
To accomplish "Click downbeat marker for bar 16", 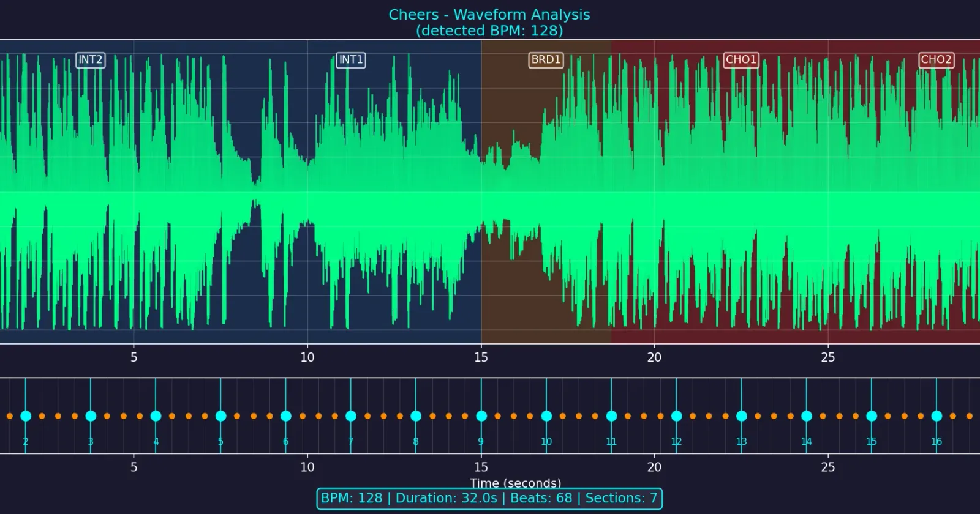I will (x=937, y=416).
